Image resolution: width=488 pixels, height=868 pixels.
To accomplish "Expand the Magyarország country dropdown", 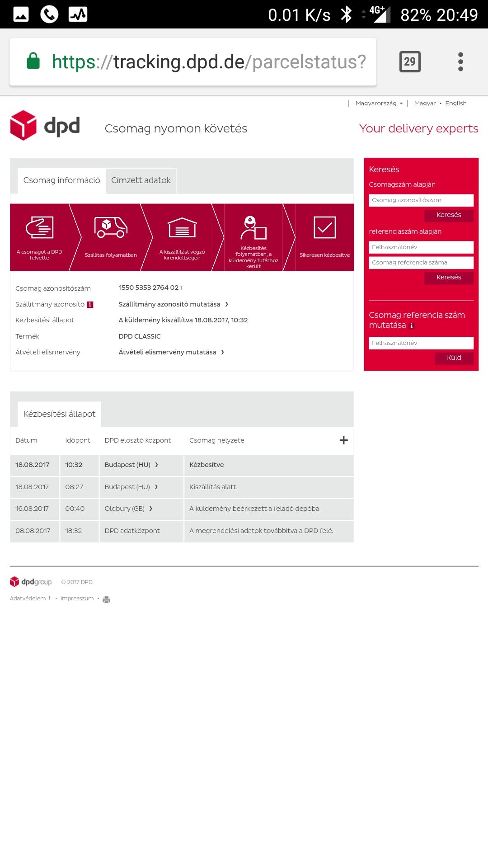I will (379, 104).
